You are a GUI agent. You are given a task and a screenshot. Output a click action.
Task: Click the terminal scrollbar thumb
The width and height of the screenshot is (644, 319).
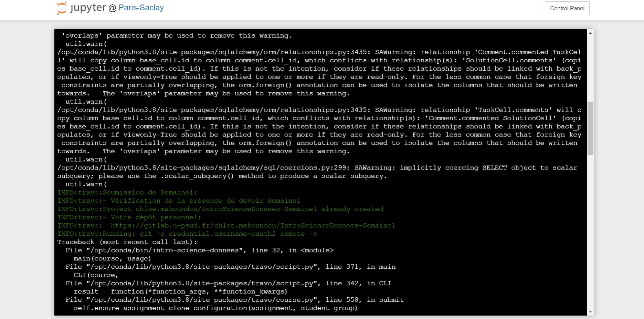click(590, 128)
